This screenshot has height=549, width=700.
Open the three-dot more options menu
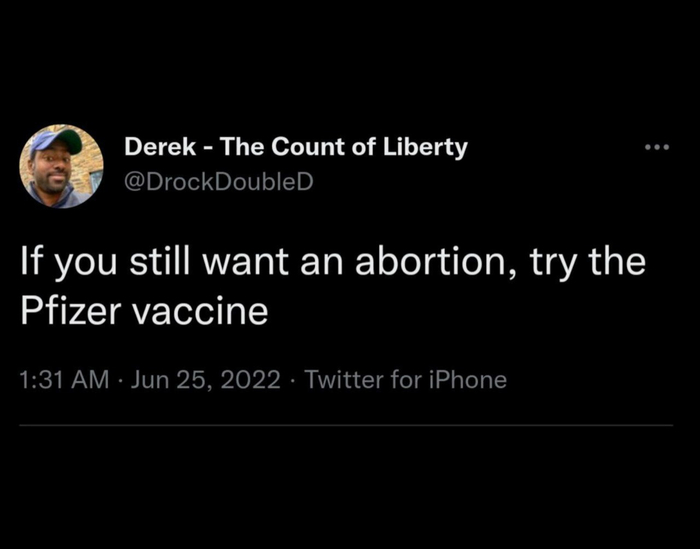[657, 147]
